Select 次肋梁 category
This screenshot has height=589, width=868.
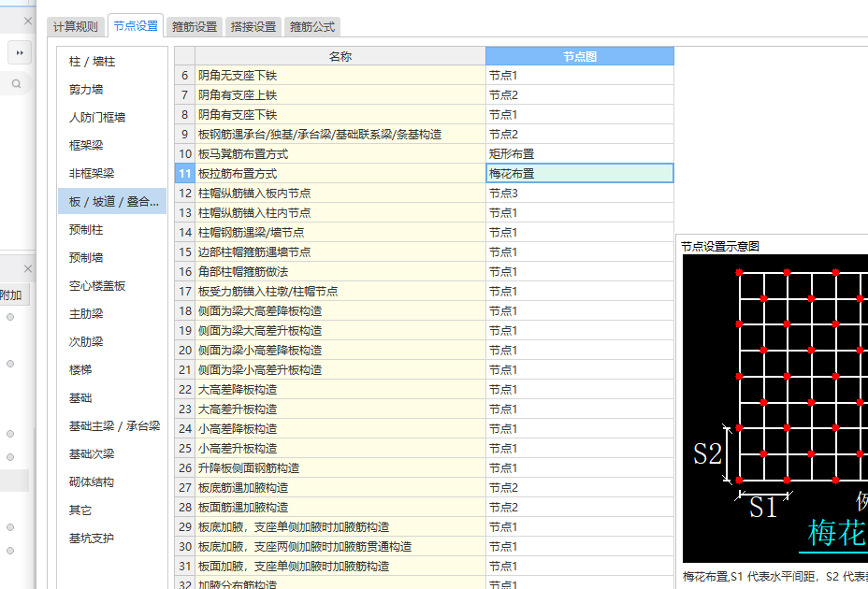(x=112, y=341)
